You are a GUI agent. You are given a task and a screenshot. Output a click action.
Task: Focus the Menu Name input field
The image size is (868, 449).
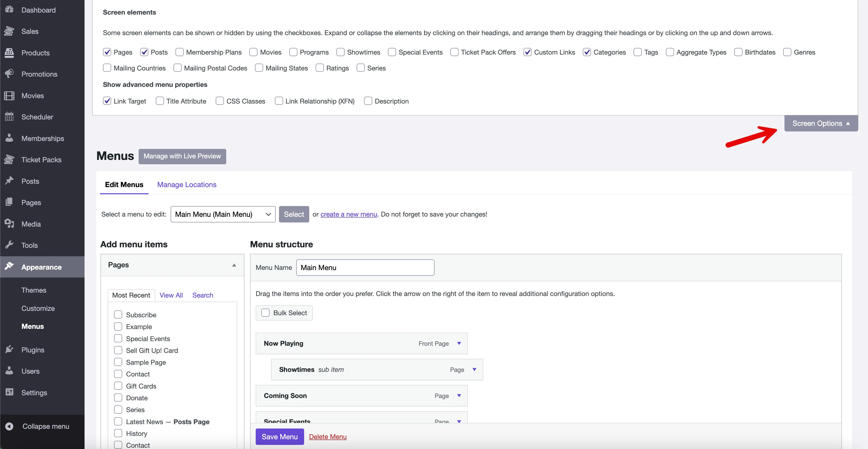[x=365, y=267]
